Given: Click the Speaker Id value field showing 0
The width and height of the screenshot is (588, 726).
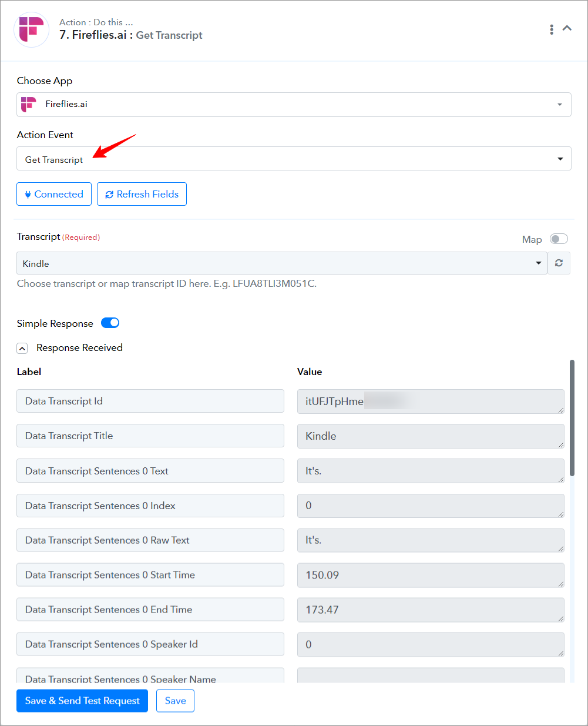Looking at the screenshot, I should pyautogui.click(x=431, y=644).
